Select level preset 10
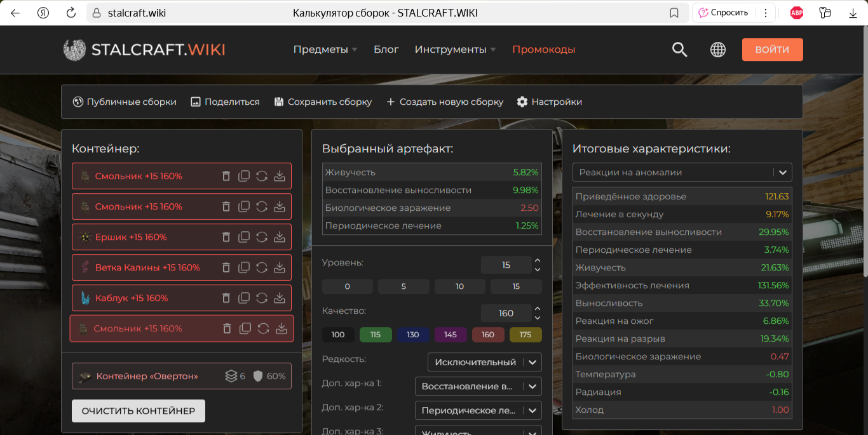Screen dimensions: 868x435 point(459,286)
